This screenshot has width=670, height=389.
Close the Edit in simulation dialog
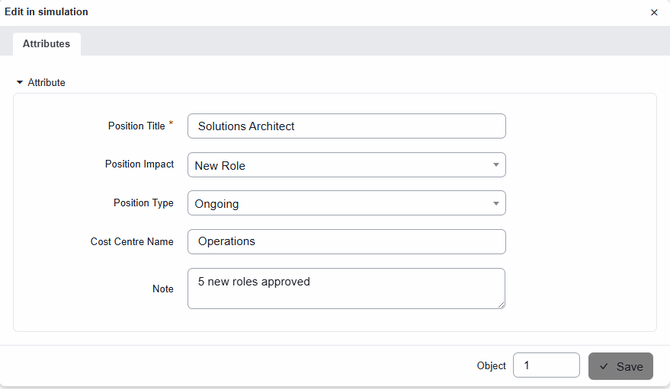(x=654, y=12)
